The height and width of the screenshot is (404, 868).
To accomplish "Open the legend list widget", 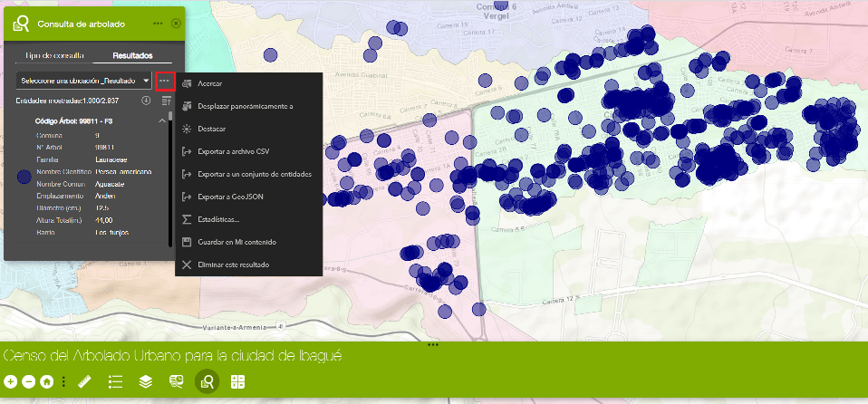I will click(x=115, y=382).
